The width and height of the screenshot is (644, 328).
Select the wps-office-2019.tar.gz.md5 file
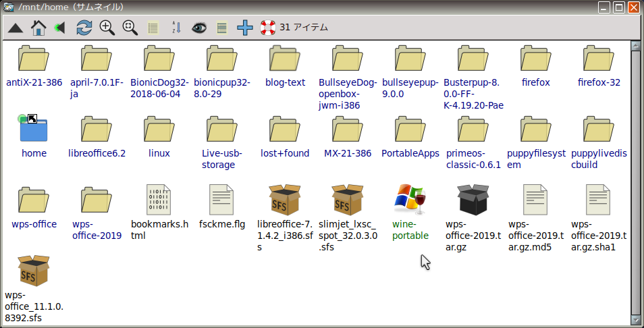pos(535,200)
